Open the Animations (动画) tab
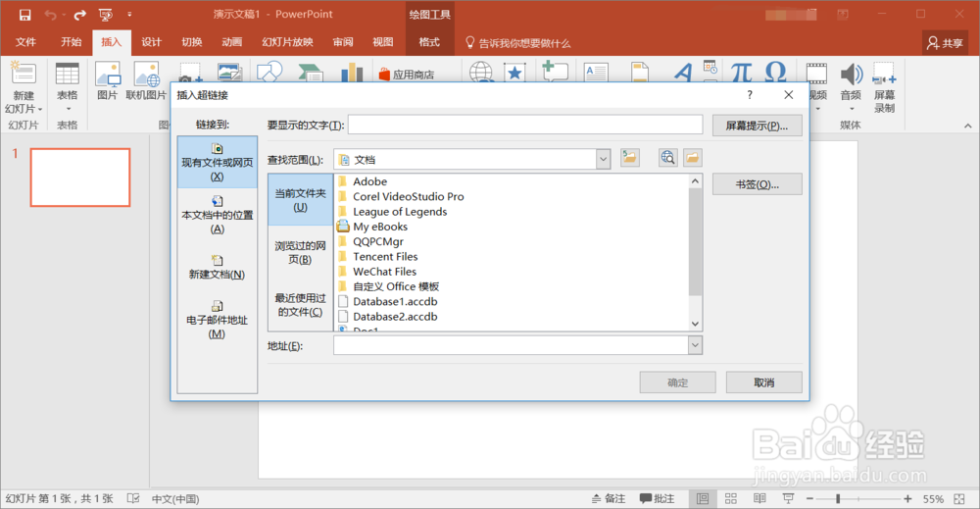Screen dimensions: 980x509 [x=232, y=42]
